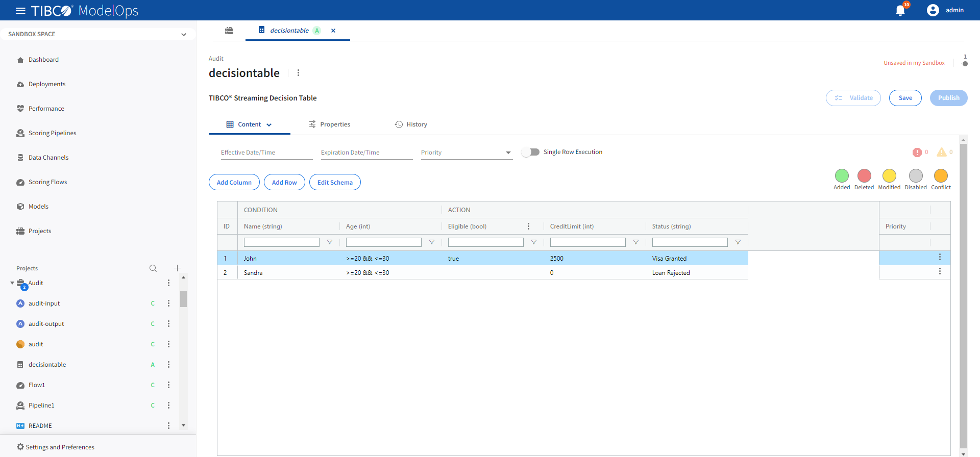Switch to the History tab

coord(411,124)
